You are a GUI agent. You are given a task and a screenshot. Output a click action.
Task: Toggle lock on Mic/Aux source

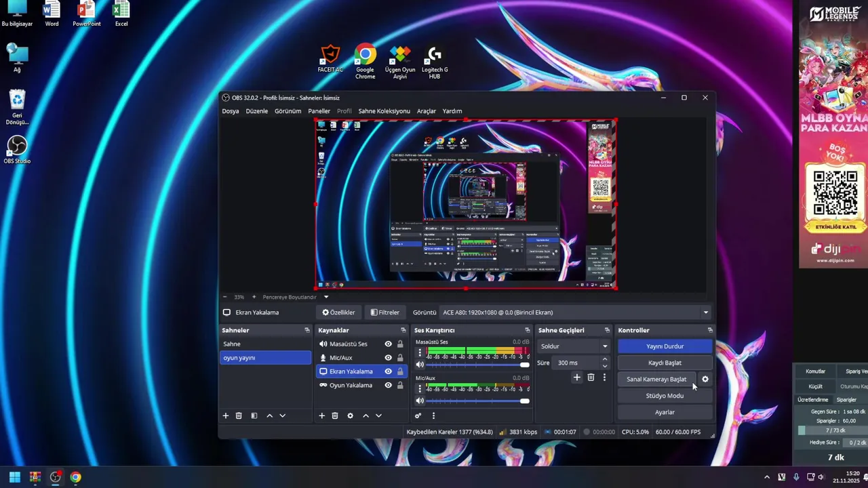pos(400,358)
